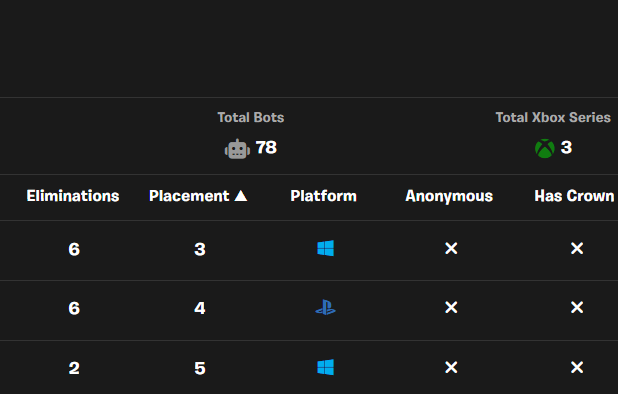
Task: Click the Anonymous X mark in placement 5 row
Action: tap(451, 368)
